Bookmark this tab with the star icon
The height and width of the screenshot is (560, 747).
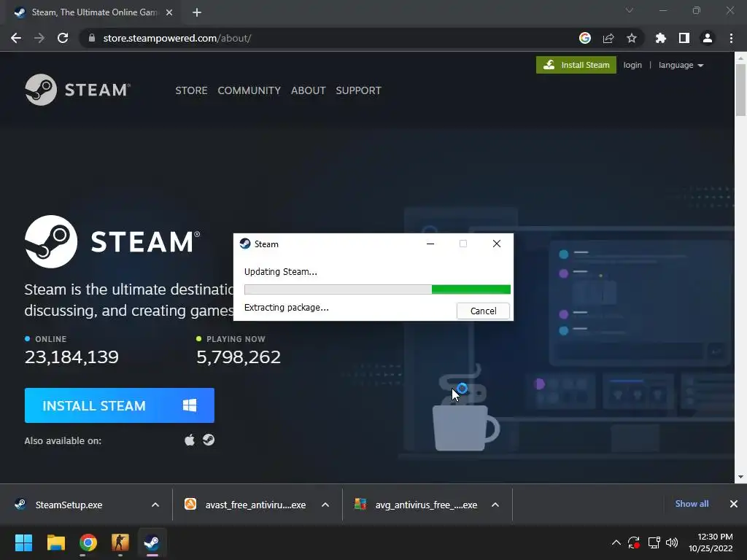click(x=632, y=38)
